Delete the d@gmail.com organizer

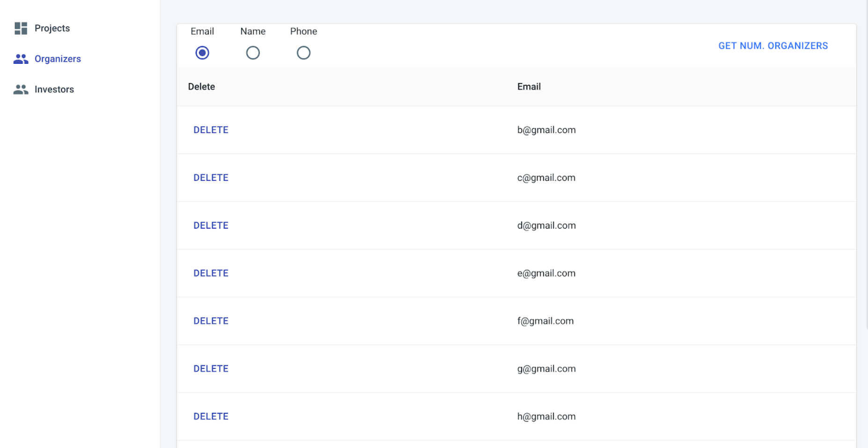[x=211, y=225]
